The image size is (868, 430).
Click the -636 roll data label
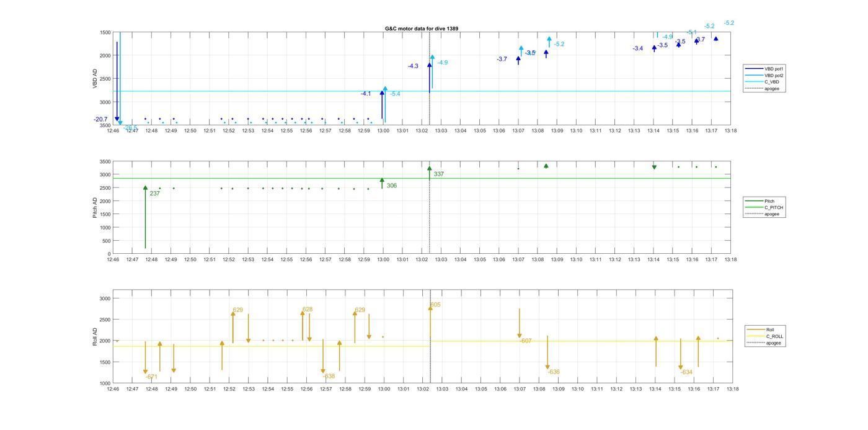[554, 372]
